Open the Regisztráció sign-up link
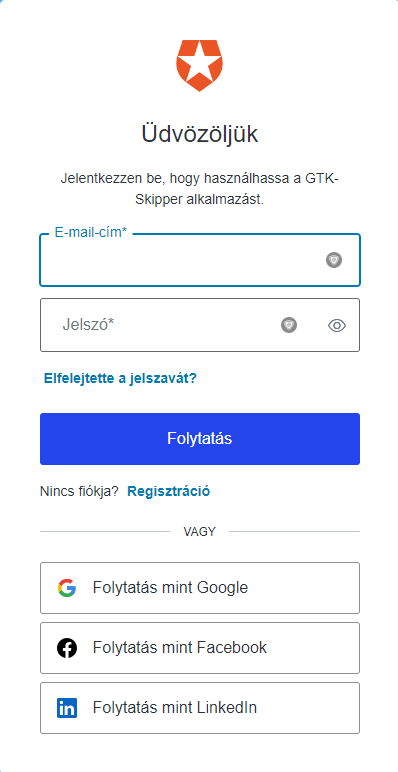 [x=168, y=491]
